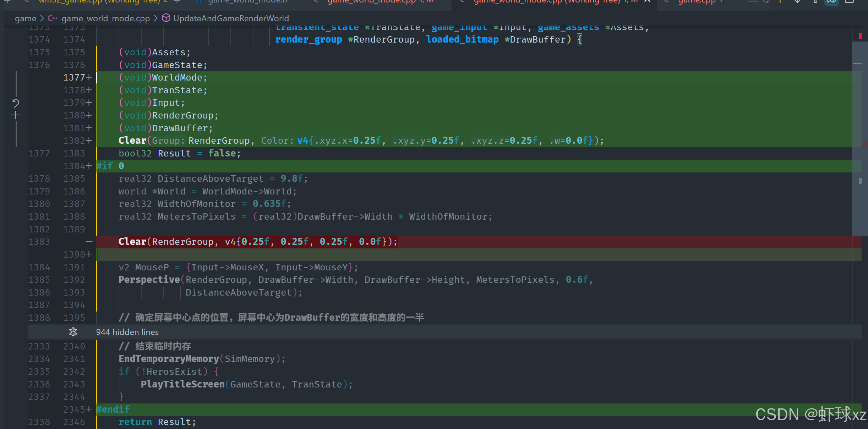Click the revert change arrow in gutter
This screenshot has width=868, height=429.
pos(15,103)
